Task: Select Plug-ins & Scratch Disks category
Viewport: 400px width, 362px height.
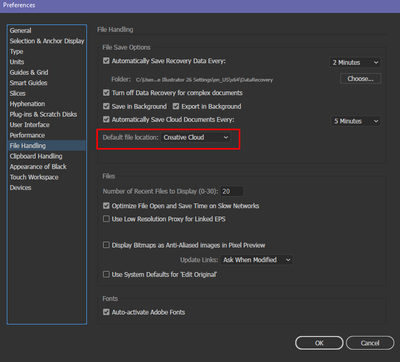Action: pyautogui.click(x=43, y=114)
